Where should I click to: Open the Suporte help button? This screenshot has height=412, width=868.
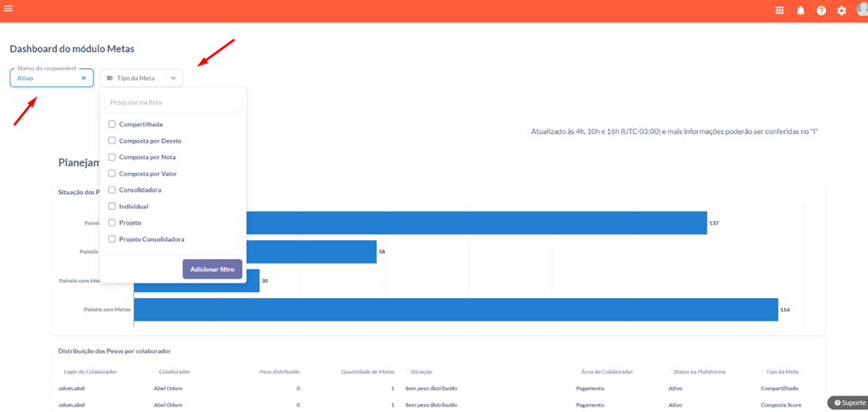849,402
